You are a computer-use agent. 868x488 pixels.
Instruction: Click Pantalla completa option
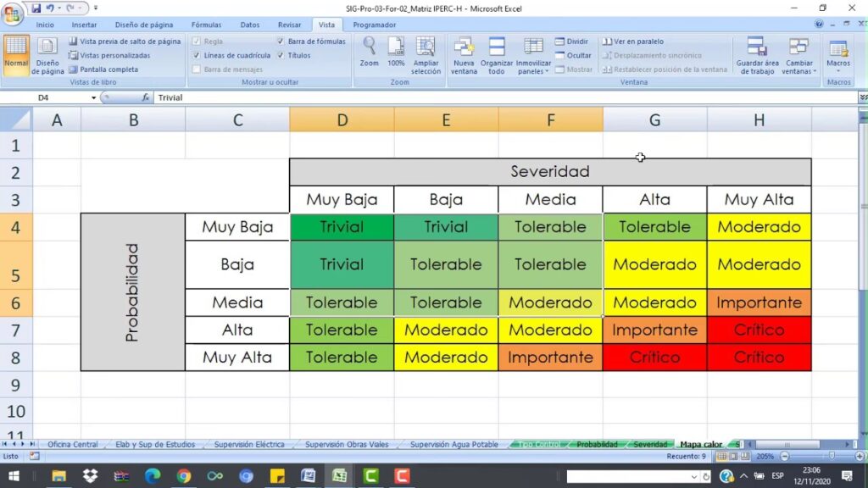click(103, 69)
